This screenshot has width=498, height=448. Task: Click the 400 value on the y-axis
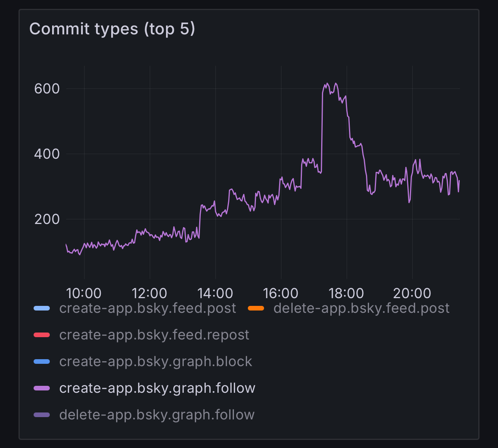(x=47, y=154)
